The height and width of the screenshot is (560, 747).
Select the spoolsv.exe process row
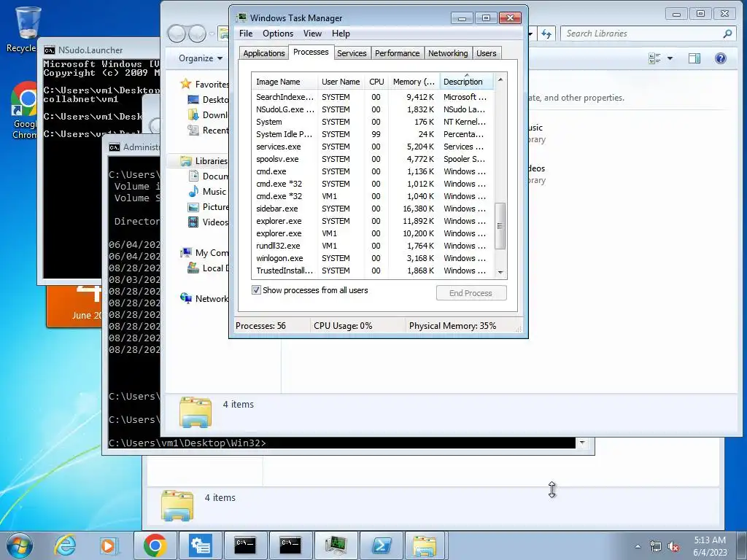point(373,158)
